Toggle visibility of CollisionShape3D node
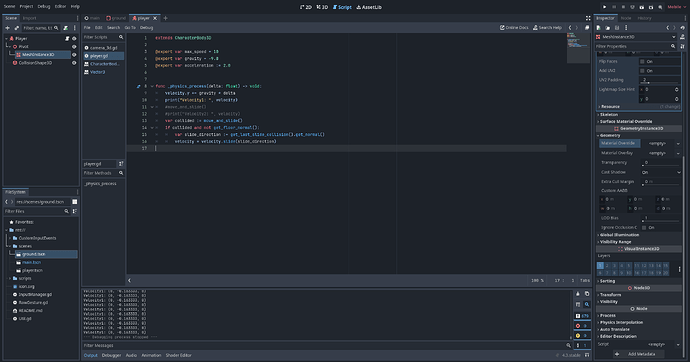 pos(74,63)
